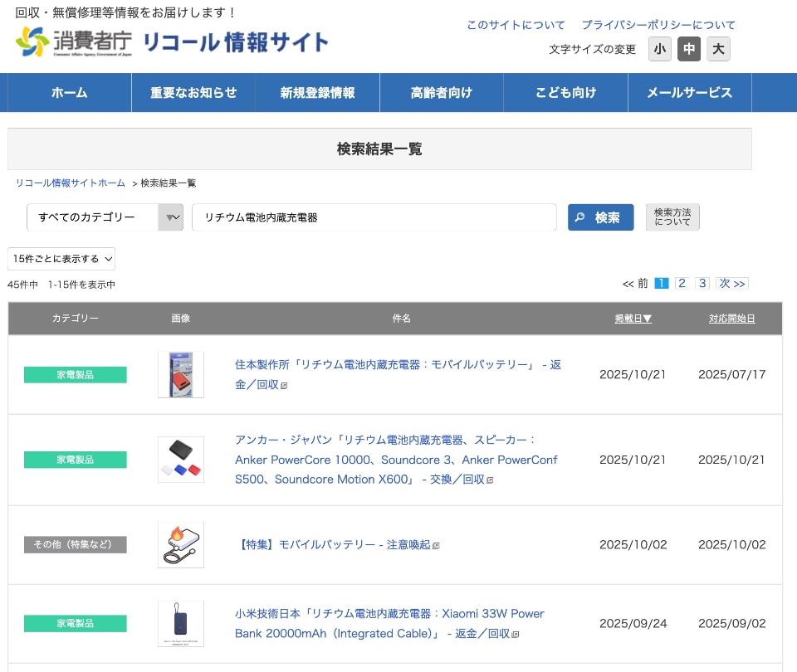The image size is (797, 672).
Task: Open the ホーム navigation tab
Action: point(69,93)
